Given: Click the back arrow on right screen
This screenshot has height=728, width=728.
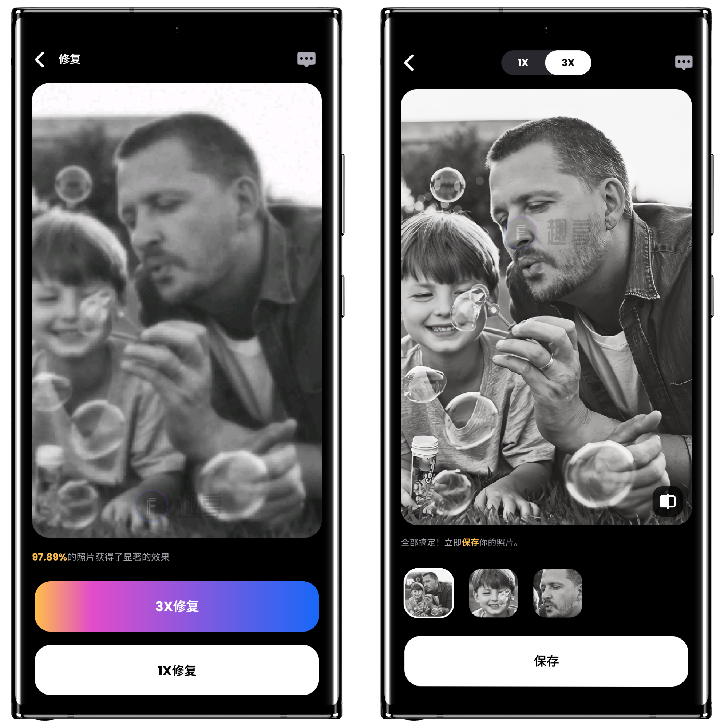Looking at the screenshot, I should pyautogui.click(x=410, y=63).
